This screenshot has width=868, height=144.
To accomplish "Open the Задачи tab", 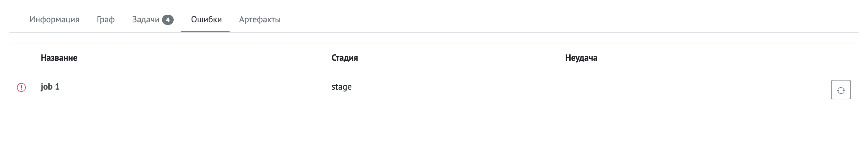I will click(153, 19).
